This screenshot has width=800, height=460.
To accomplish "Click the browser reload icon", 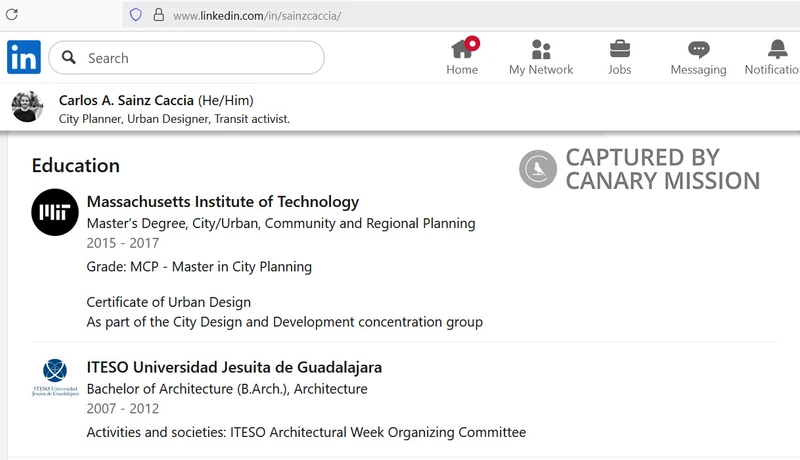I will (12, 15).
